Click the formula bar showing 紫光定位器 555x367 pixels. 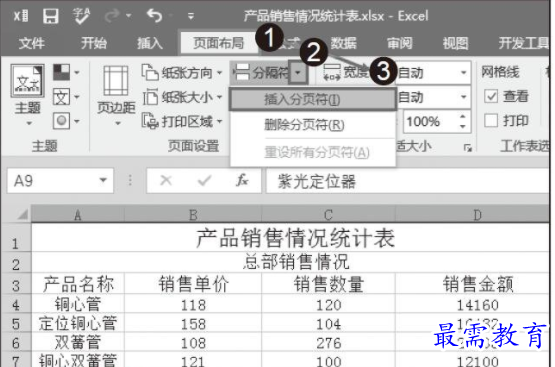(x=407, y=181)
